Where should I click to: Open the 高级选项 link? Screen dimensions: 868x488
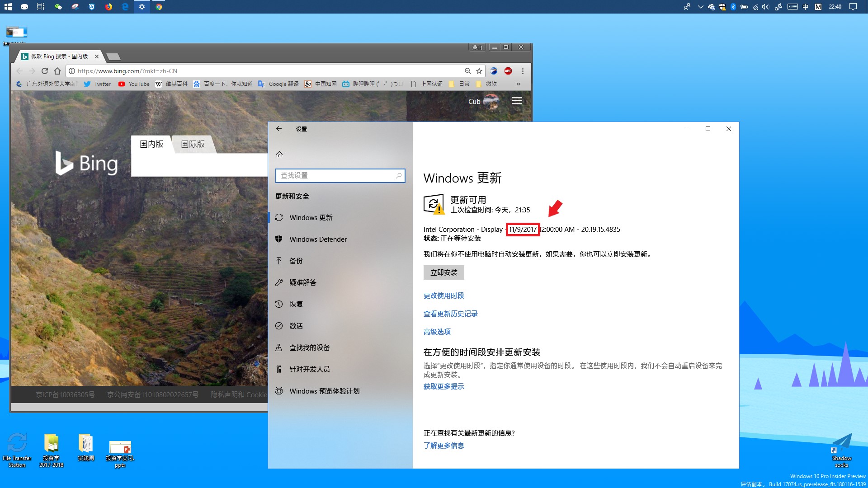pos(437,332)
